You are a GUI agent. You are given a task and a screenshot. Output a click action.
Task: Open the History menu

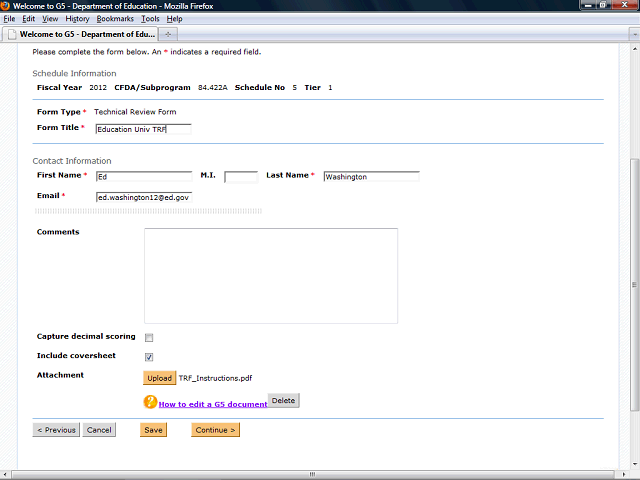(x=77, y=19)
